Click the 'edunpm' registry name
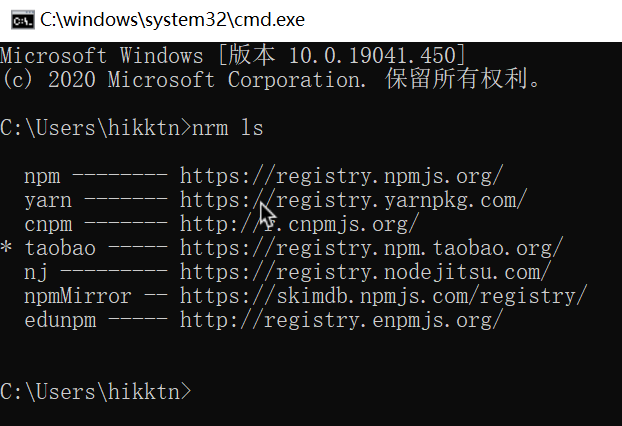 [60, 320]
